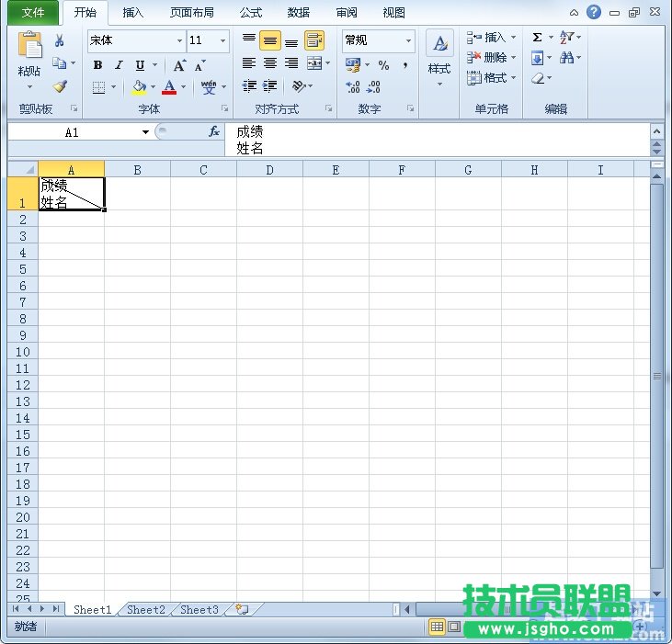Image resolution: width=672 pixels, height=644 pixels.
Task: Click the 粘贴 paste button
Action: tap(29, 57)
